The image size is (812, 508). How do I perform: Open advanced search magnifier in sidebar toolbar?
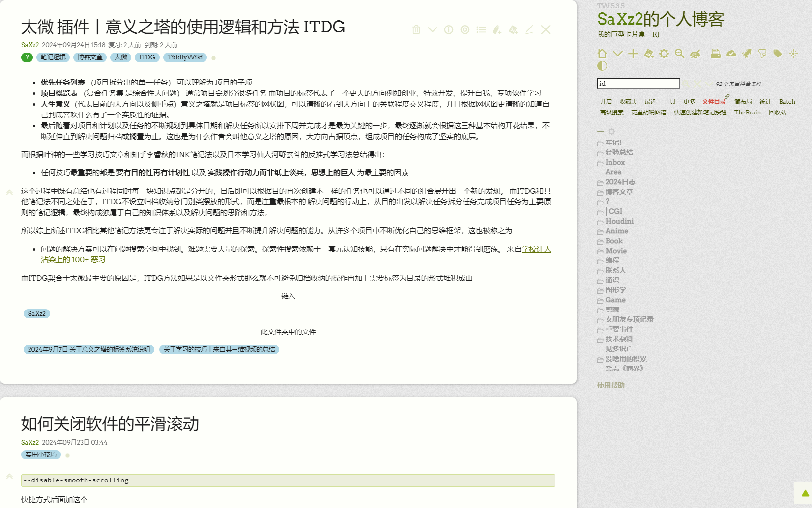point(680,54)
